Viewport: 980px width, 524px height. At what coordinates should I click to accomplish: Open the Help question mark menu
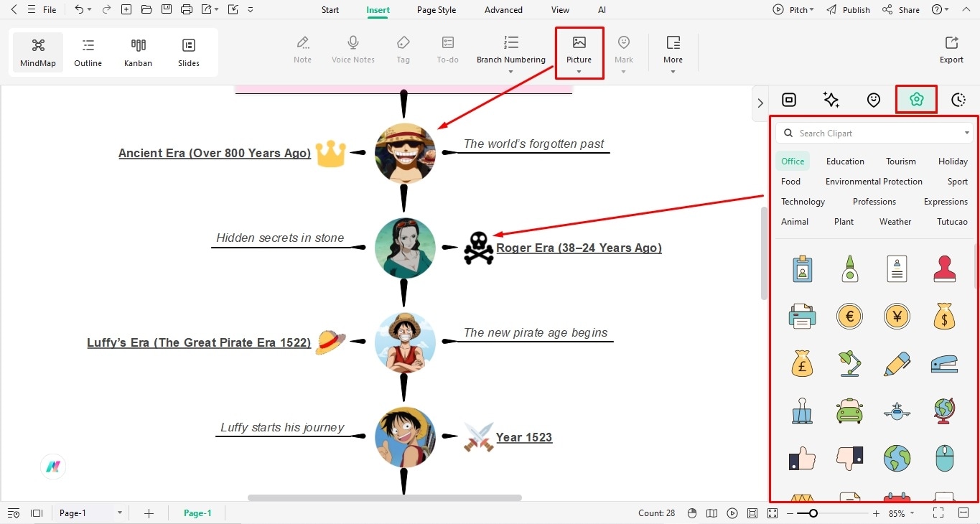940,10
